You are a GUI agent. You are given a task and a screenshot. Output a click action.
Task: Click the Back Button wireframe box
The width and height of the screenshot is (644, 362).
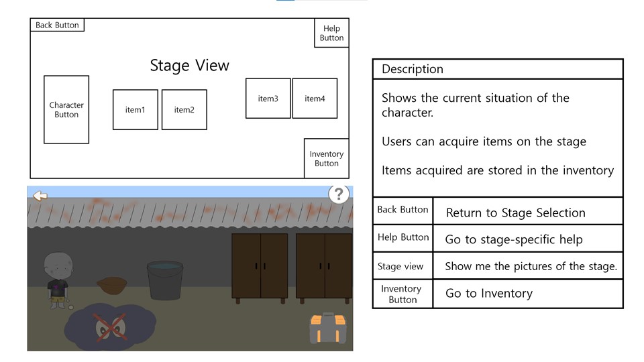(57, 25)
